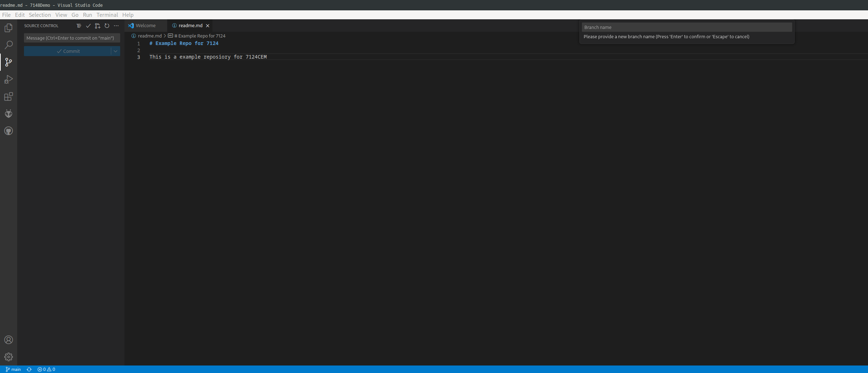The width and height of the screenshot is (868, 373).
Task: Expand the Commit button dropdown
Action: click(x=115, y=51)
